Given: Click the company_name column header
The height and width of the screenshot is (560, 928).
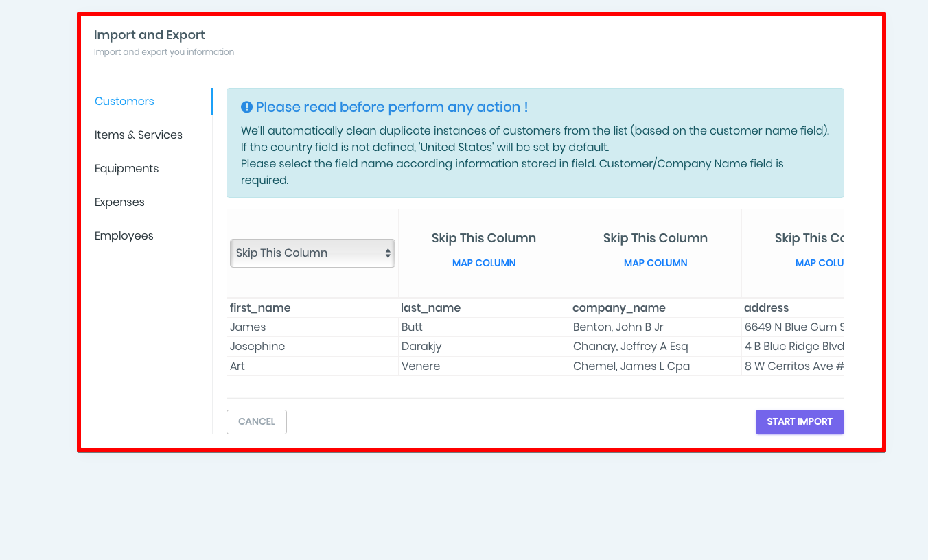Looking at the screenshot, I should coord(656,308).
